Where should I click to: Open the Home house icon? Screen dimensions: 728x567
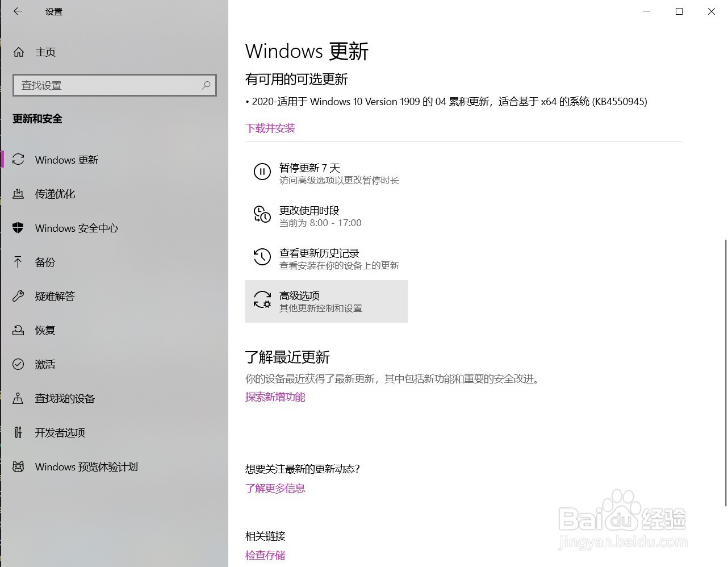tap(19, 52)
